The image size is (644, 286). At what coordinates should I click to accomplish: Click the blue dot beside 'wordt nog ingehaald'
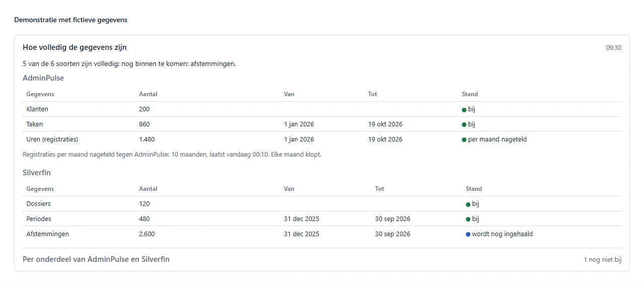click(x=468, y=234)
